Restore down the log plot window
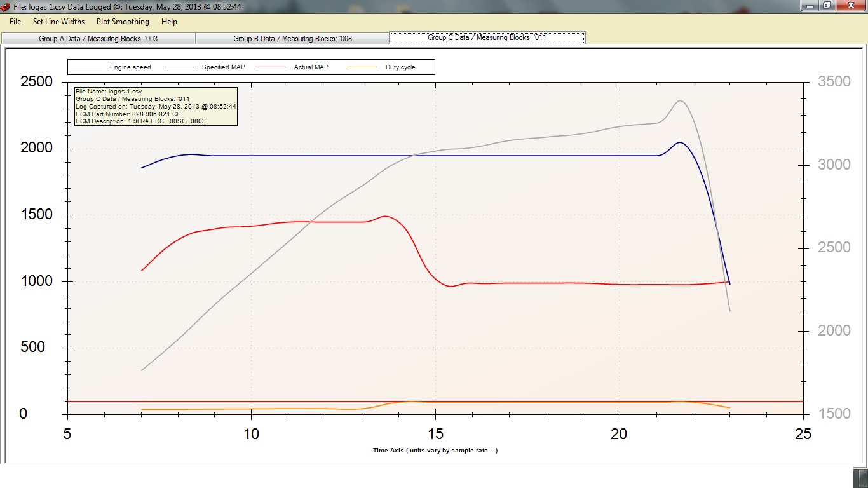The width and height of the screenshot is (868, 488). pyautogui.click(x=827, y=6)
